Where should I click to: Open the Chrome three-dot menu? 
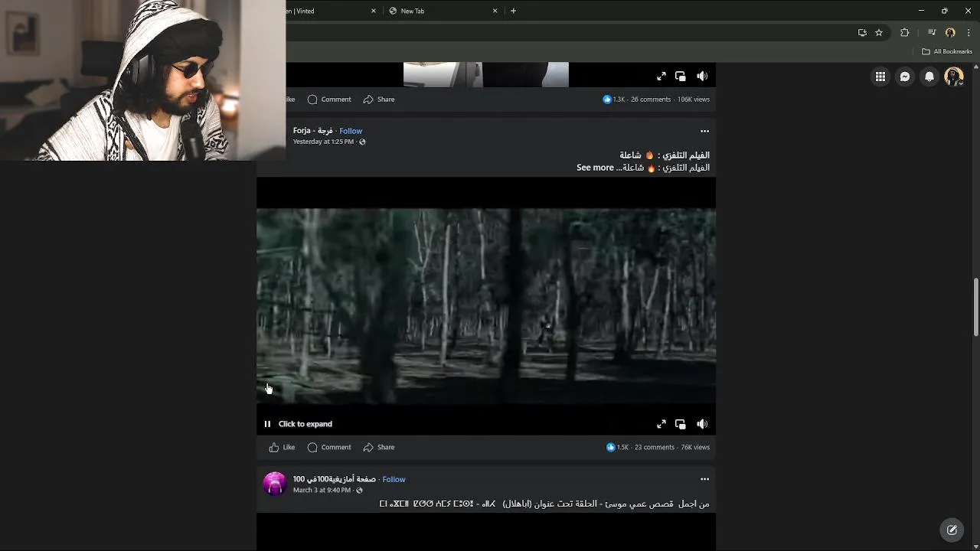click(x=969, y=32)
